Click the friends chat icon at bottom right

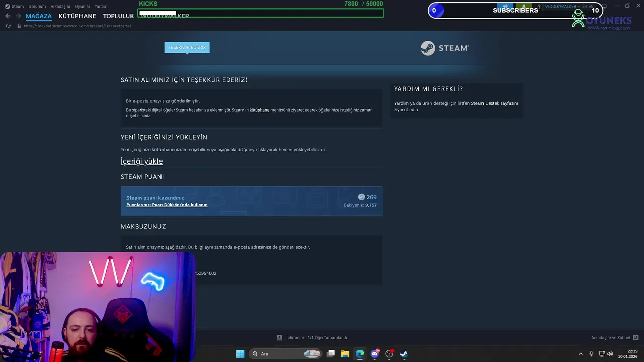(x=636, y=338)
